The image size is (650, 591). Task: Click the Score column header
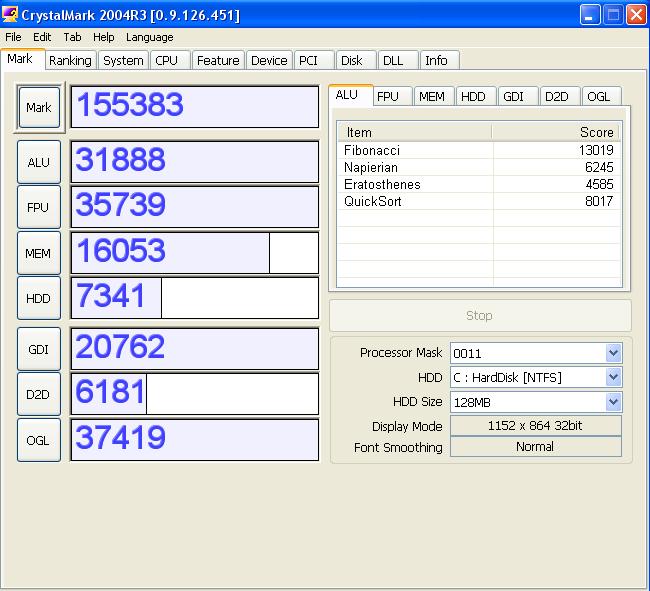pyautogui.click(x=555, y=133)
